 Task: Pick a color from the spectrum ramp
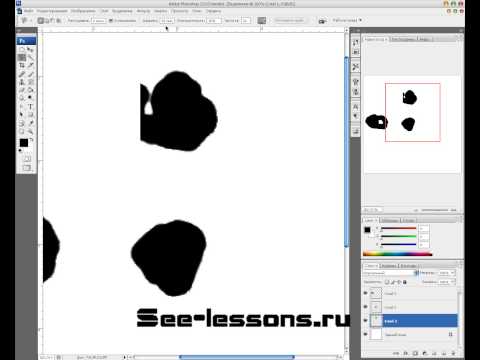coord(397,254)
